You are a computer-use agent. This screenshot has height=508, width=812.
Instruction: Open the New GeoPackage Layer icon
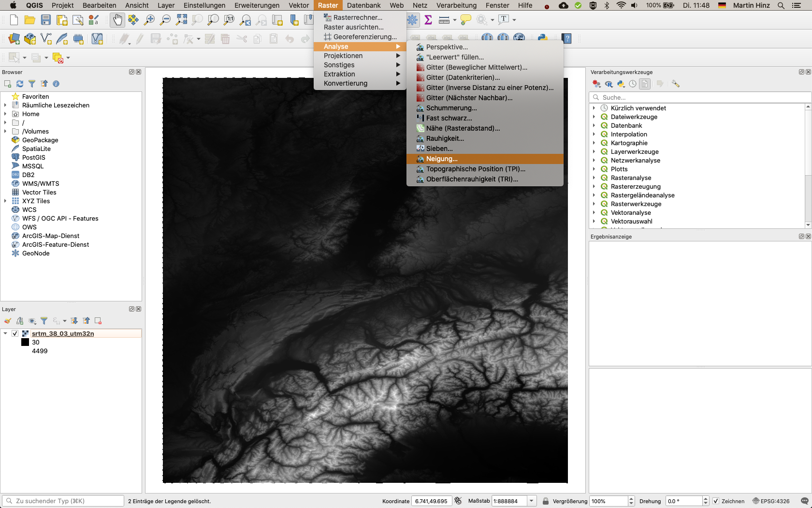tap(30, 39)
